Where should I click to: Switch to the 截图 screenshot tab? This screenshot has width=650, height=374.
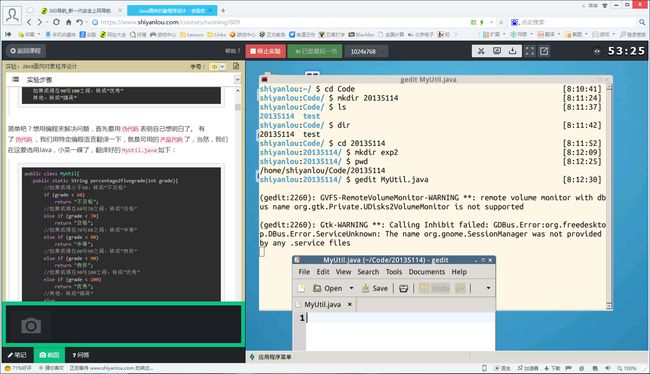49,355
